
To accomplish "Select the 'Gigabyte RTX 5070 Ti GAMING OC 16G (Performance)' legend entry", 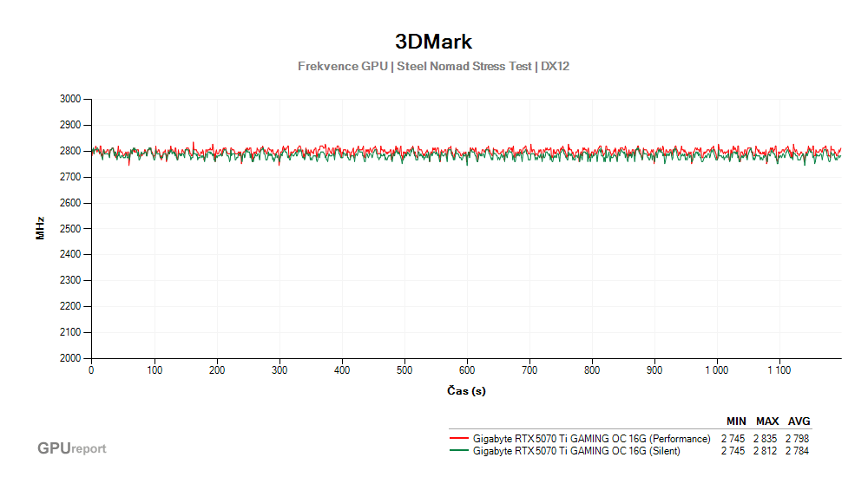I will click(591, 439).
